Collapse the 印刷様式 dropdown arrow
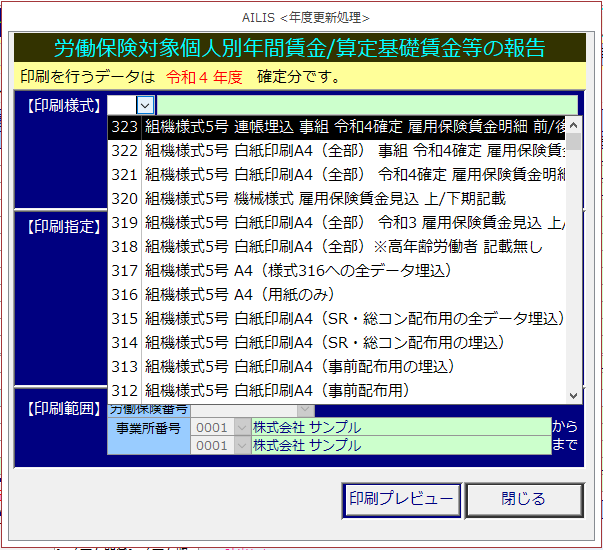Screen dimensions: 603x550 pyautogui.click(x=145, y=105)
